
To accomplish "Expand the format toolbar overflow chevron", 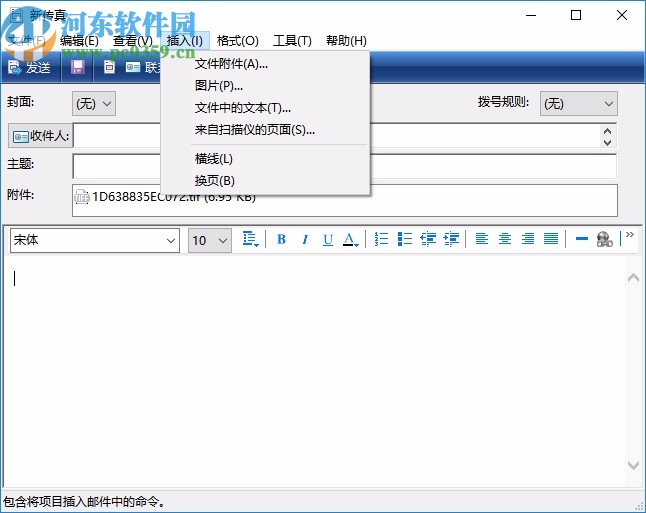I will tap(630, 235).
